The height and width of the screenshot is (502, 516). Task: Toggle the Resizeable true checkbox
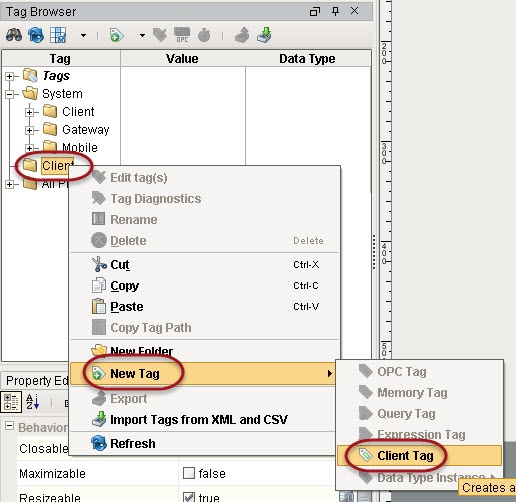pos(189,497)
